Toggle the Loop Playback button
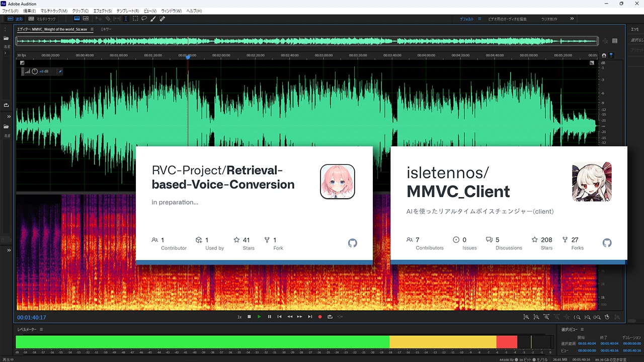 [330, 317]
